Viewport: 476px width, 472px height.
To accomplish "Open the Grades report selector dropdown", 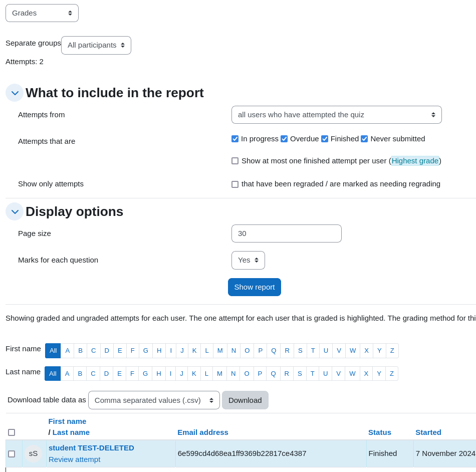I will tap(42, 13).
